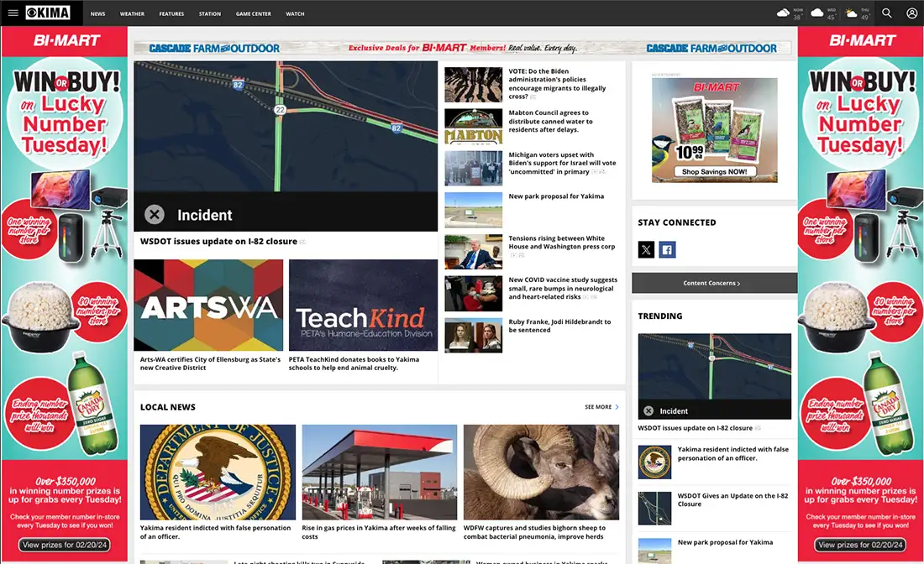Screen dimensions: 924x564
Task: Open the TeachKind thumbnail image
Action: pos(364,305)
